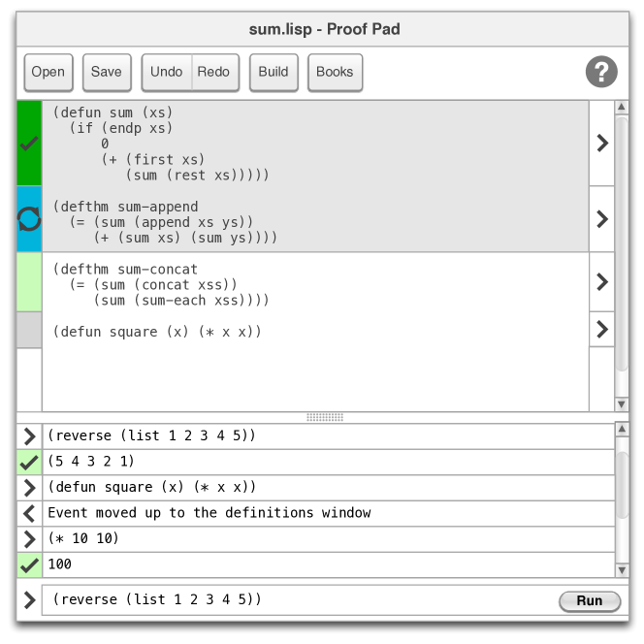The height and width of the screenshot is (644, 644).
Task: Click the blue refresh icon beside sum-append
Action: 29,219
